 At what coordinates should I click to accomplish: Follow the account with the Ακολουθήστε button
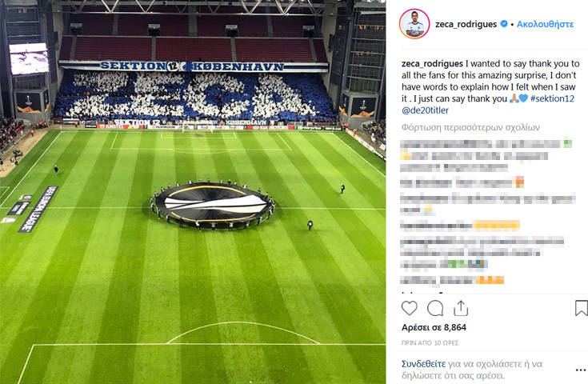point(546,24)
